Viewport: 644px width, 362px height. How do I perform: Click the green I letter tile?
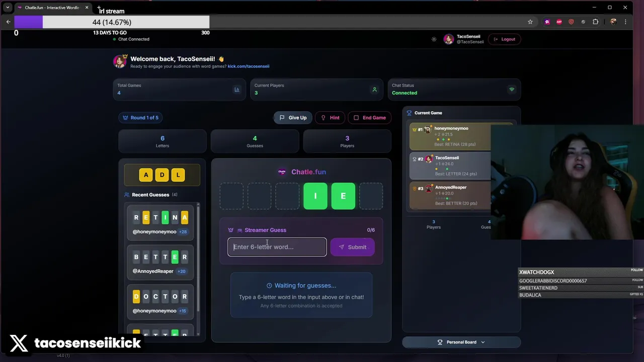tap(315, 196)
